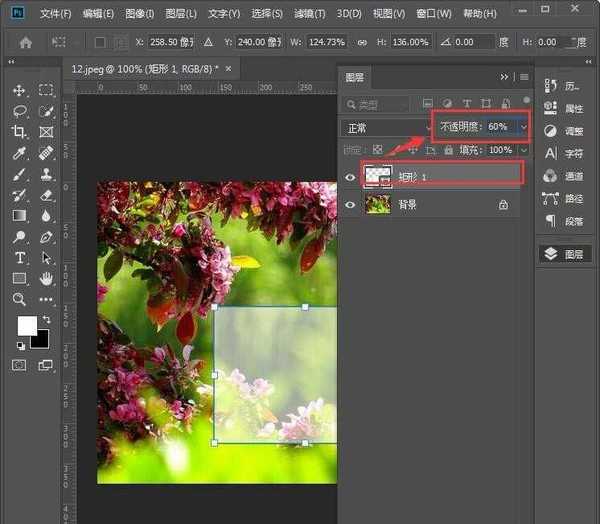The width and height of the screenshot is (600, 524).
Task: Select the Eyedropper tool
Action: click(x=20, y=153)
